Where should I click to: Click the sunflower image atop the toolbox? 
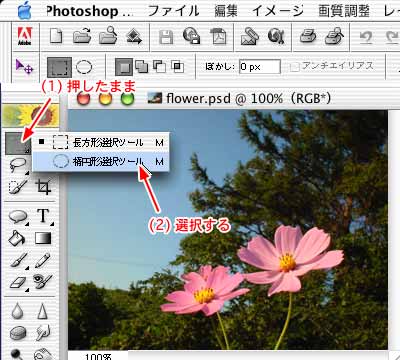tap(31, 116)
